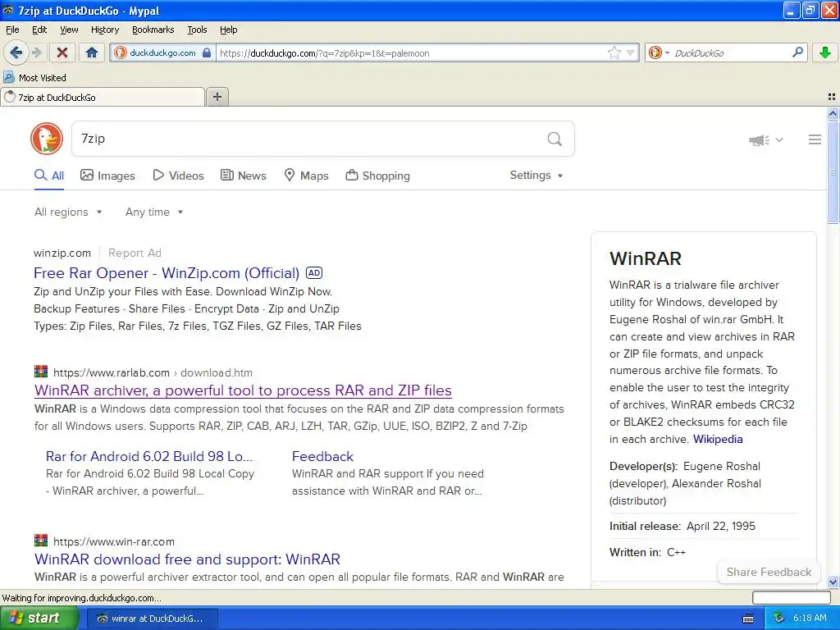Click the vertical scrollbar thumb

pos(833,171)
